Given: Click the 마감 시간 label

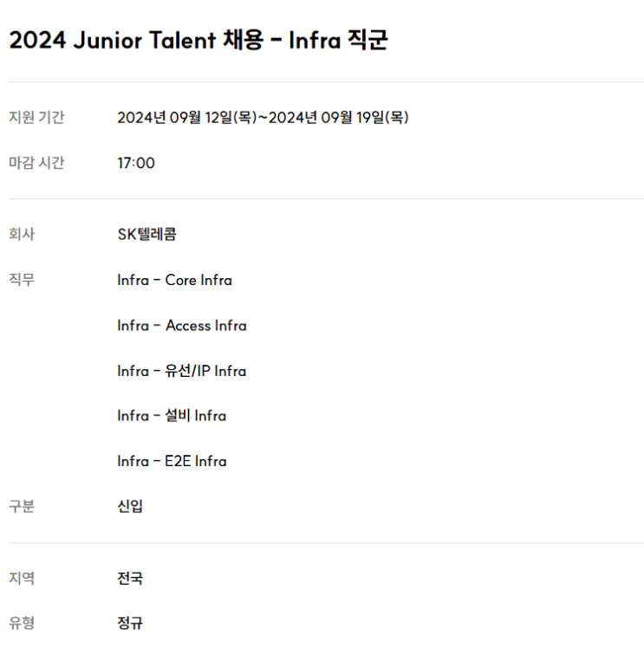Looking at the screenshot, I should [x=36, y=163].
